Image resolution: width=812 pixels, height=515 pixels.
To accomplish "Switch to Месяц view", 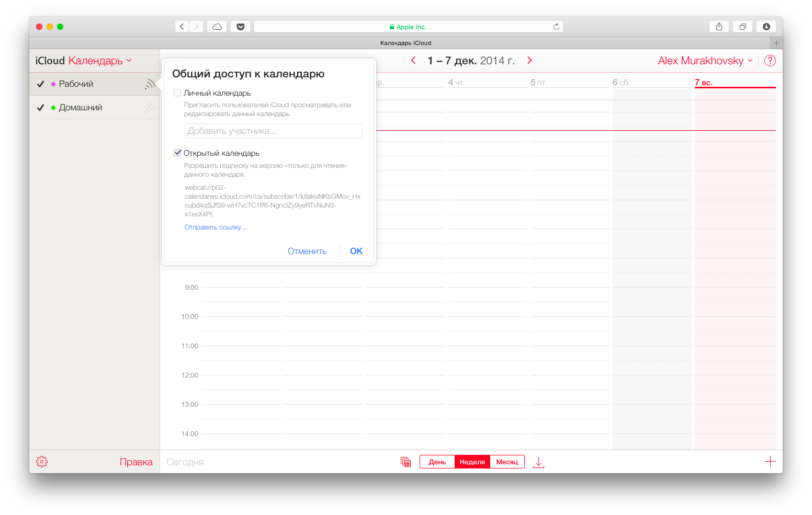I will pos(507,462).
